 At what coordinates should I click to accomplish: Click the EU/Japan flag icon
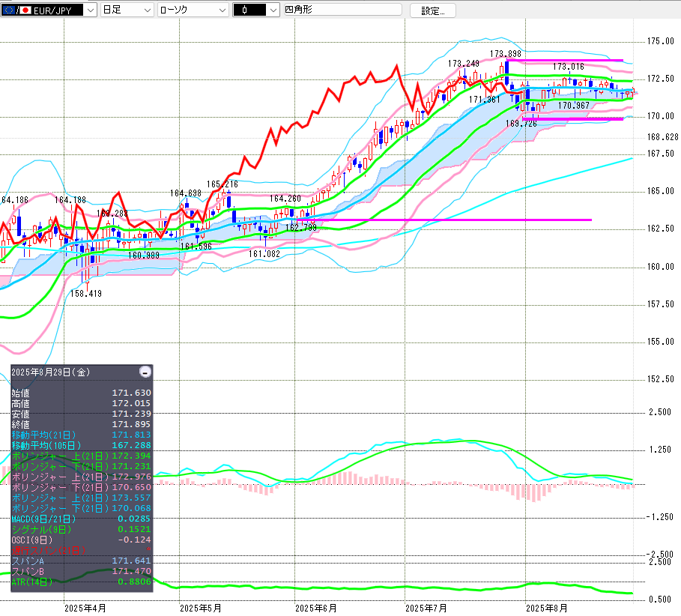coord(16,10)
